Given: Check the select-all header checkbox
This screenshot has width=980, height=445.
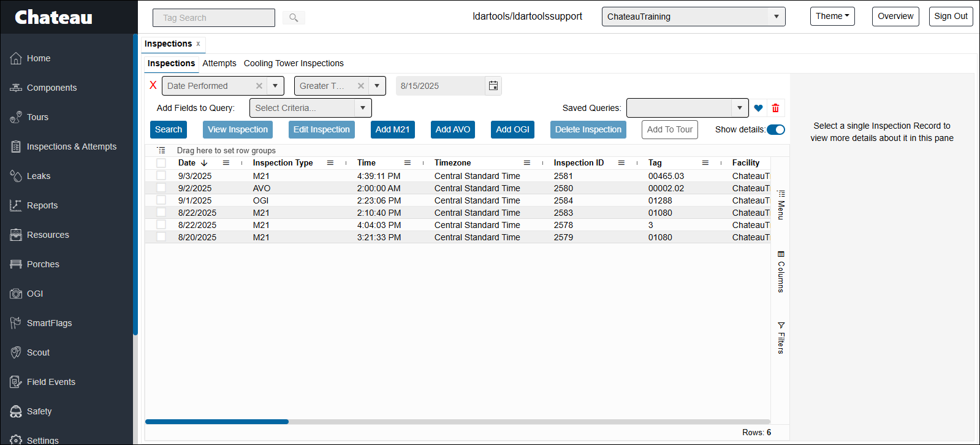Looking at the screenshot, I should pos(161,163).
